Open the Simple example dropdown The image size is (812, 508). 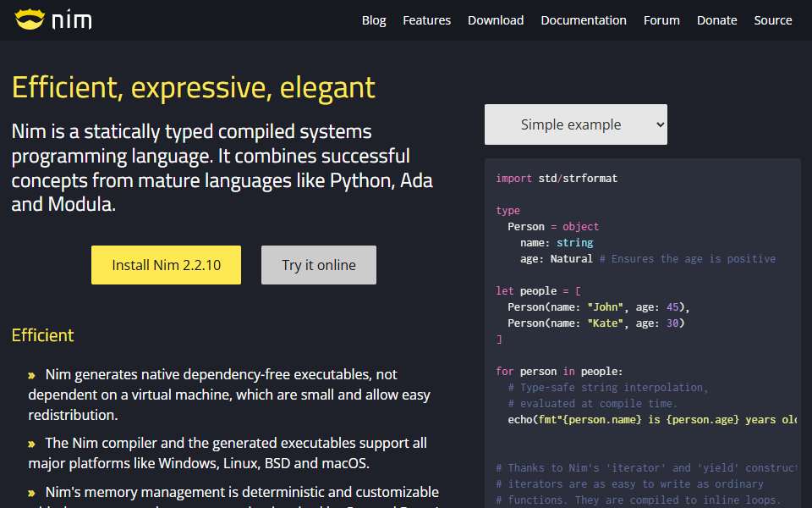pyautogui.click(x=576, y=124)
